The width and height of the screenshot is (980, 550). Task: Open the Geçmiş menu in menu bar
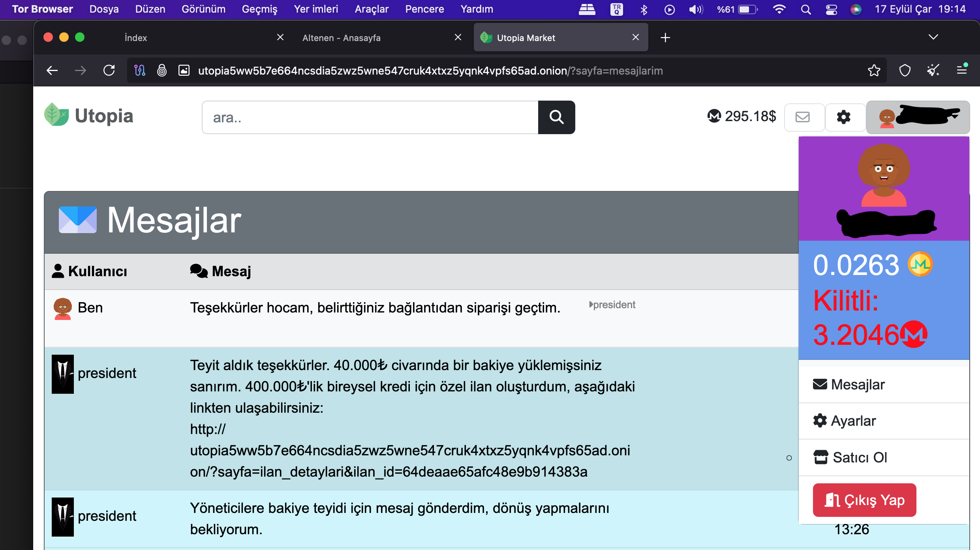pyautogui.click(x=259, y=9)
